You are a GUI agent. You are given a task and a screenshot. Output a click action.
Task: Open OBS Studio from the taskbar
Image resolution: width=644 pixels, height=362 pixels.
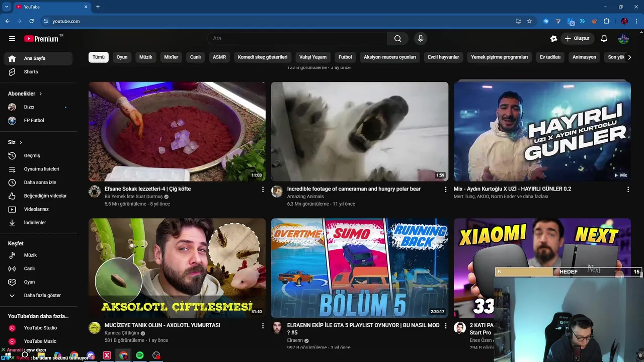click(156, 355)
